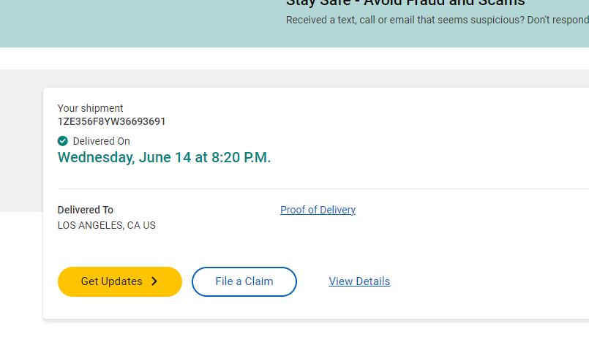Click the chevron arrow inside Get Updates
Image resolution: width=589 pixels, height=364 pixels.
pyautogui.click(x=154, y=281)
